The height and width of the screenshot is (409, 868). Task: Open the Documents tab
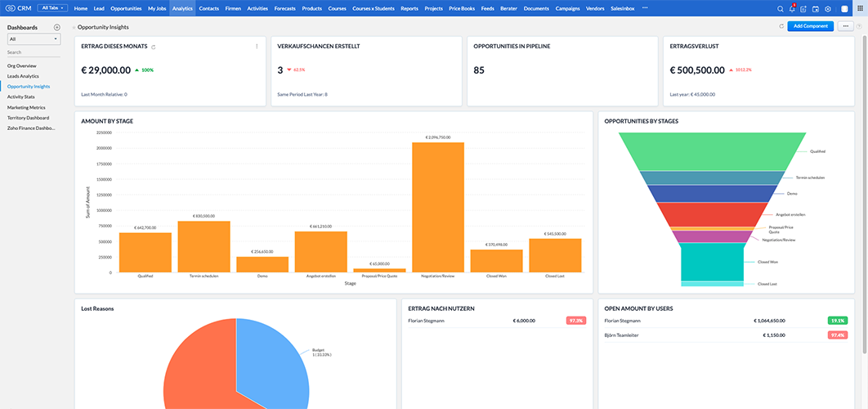pos(536,9)
